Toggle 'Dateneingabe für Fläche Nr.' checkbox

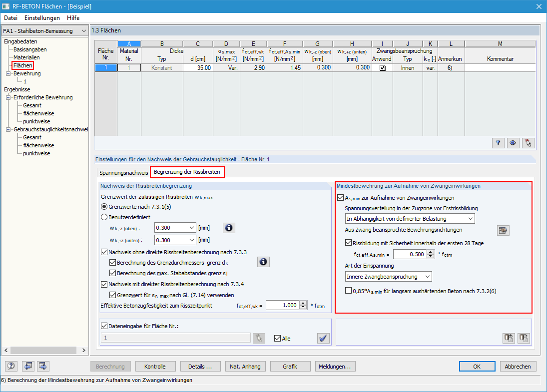coord(104,326)
